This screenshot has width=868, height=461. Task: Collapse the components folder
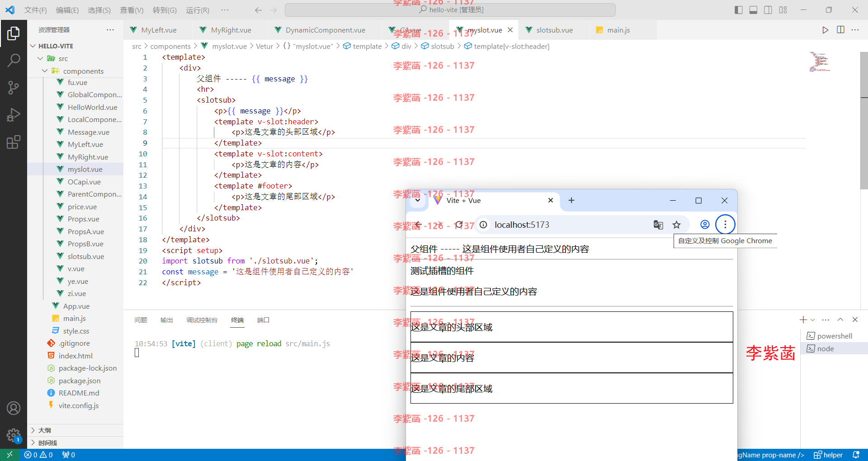75,71
